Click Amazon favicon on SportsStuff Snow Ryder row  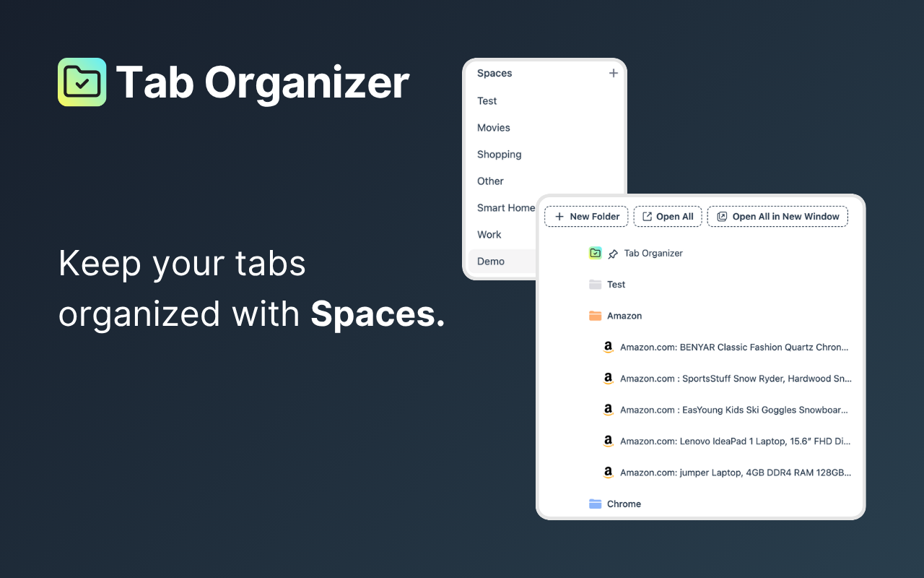pos(608,379)
